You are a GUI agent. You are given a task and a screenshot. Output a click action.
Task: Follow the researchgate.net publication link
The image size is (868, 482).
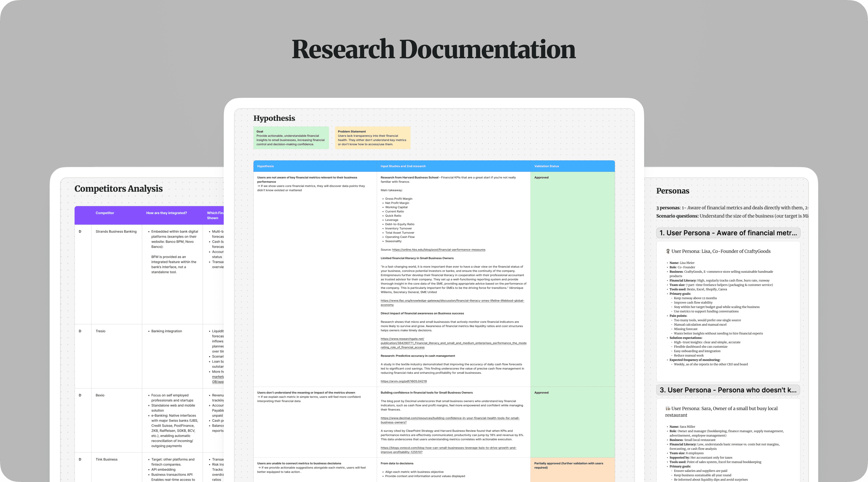tap(453, 343)
